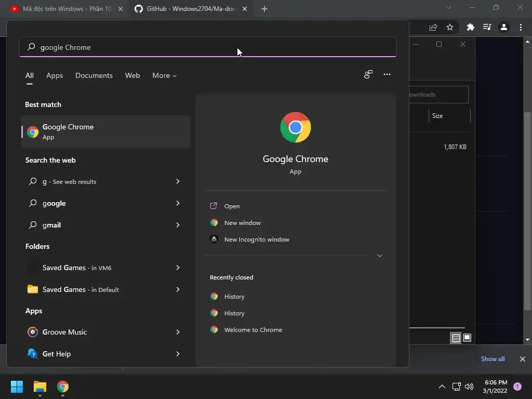The image size is (532, 399).
Task: Click 'Show all' in downloads bar
Action: 493,358
